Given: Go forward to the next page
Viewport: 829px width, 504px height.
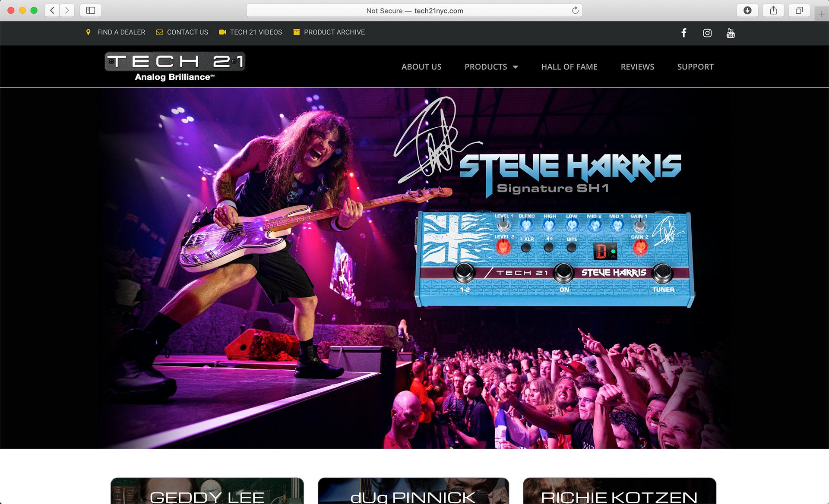Looking at the screenshot, I should pos(67,10).
